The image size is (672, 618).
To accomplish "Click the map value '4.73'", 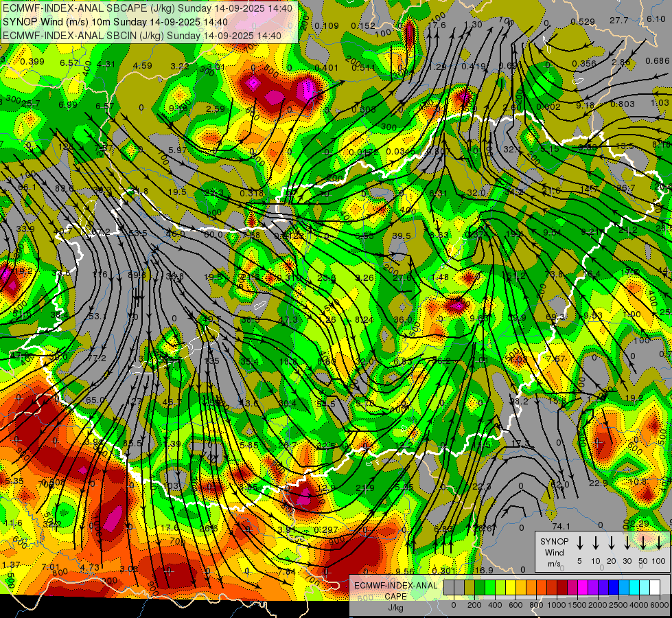I will [x=89, y=567].
